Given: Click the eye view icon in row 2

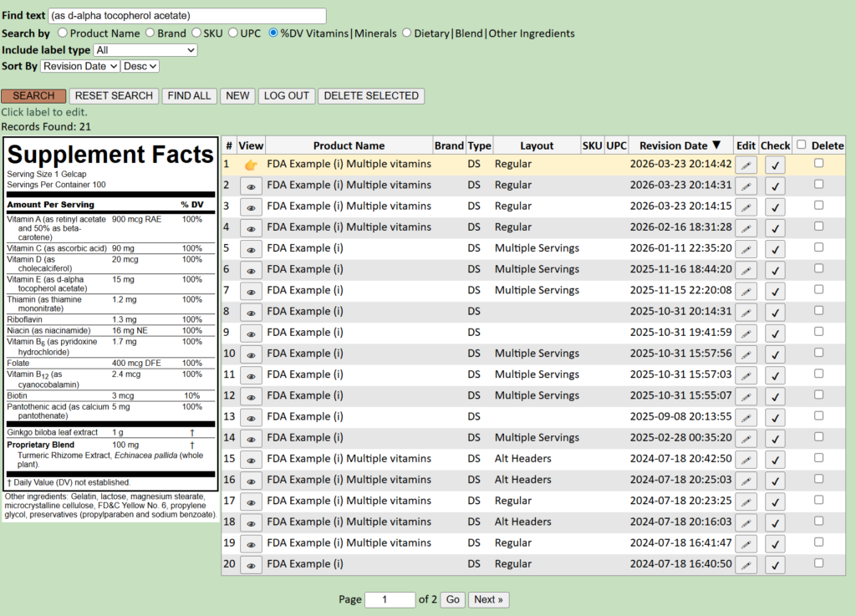Looking at the screenshot, I should click(251, 186).
